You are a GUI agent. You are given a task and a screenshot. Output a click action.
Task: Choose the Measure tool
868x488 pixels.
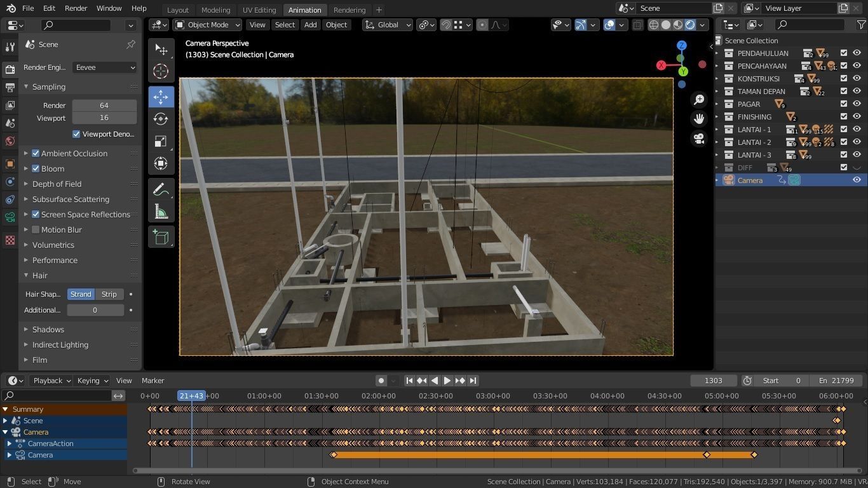161,212
